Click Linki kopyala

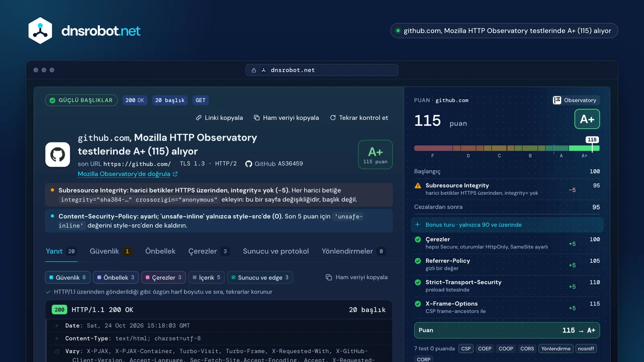coord(219,118)
